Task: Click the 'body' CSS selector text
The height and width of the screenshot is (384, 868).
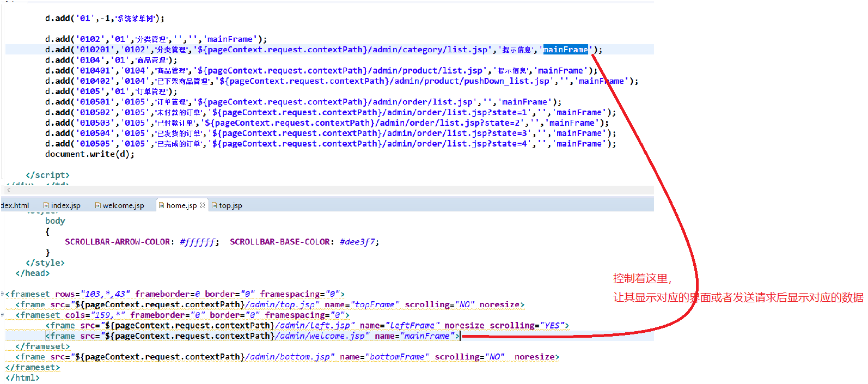Action: [55, 221]
